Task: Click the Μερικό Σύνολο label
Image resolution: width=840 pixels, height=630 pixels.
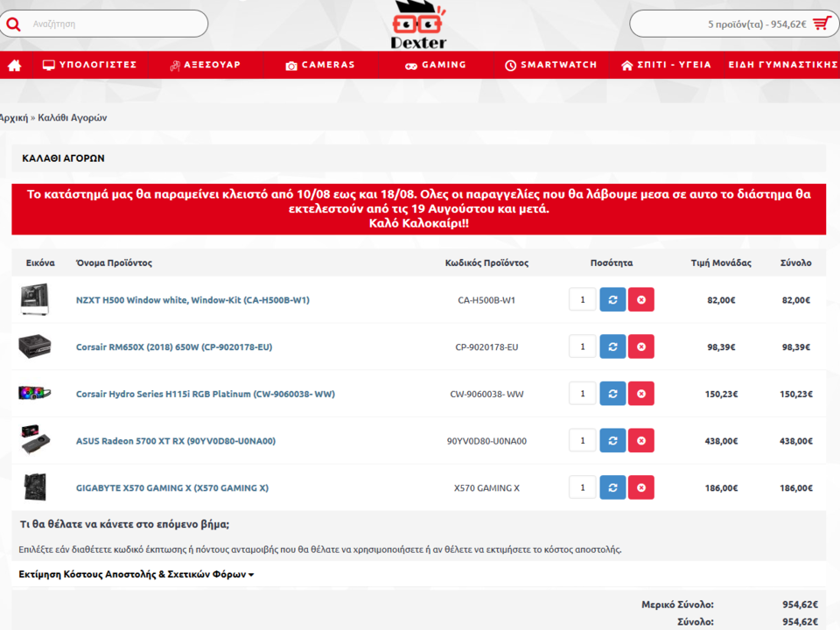Action: [677, 605]
